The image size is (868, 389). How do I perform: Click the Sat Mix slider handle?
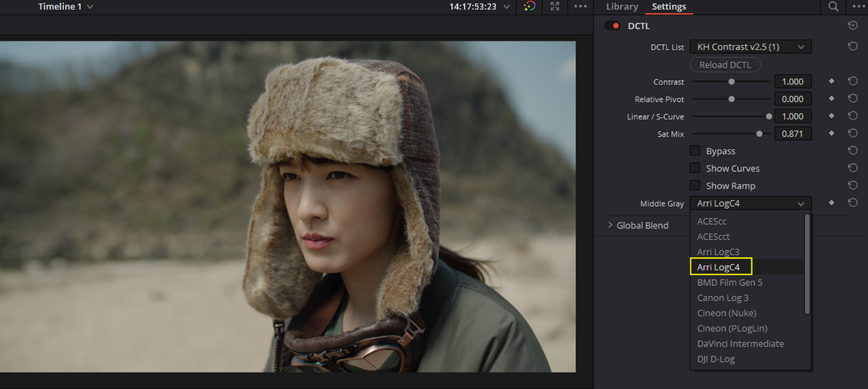759,134
